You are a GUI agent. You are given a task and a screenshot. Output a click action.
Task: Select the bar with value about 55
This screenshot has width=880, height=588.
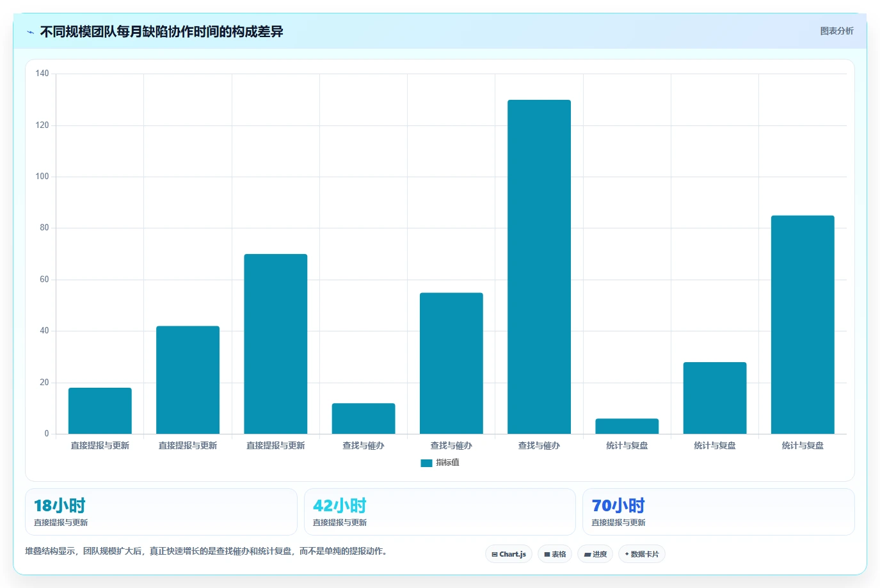pyautogui.click(x=451, y=363)
